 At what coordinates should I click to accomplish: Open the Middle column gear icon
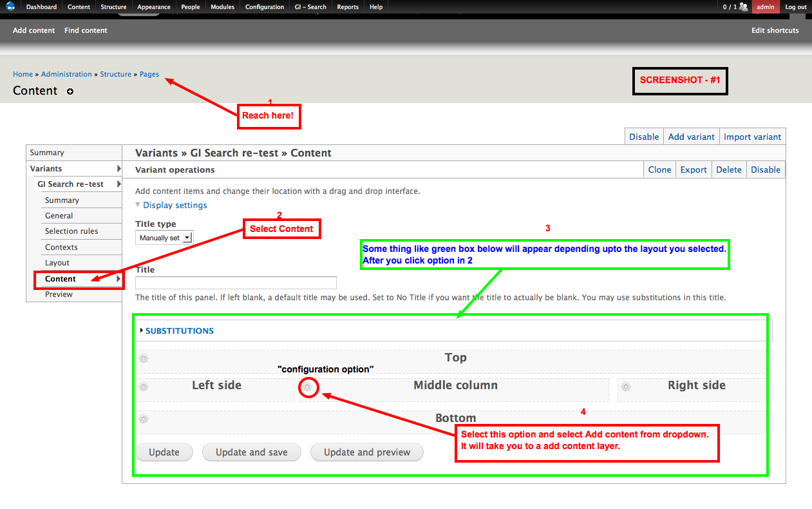(308, 387)
